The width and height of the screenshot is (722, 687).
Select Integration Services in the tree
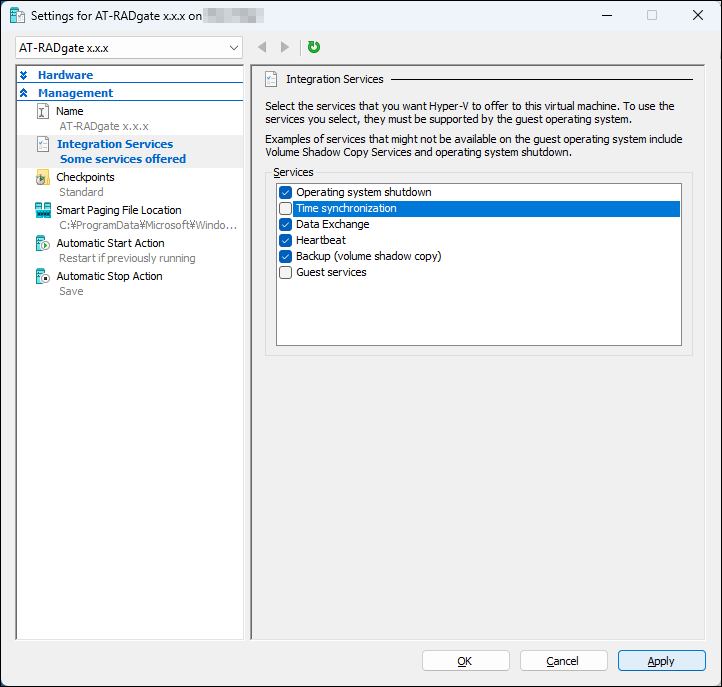(x=114, y=144)
